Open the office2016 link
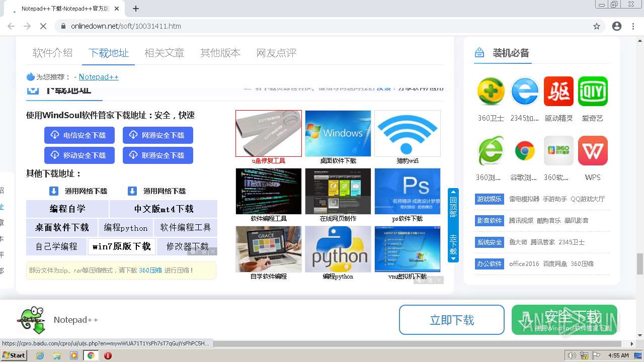 pos(524,264)
